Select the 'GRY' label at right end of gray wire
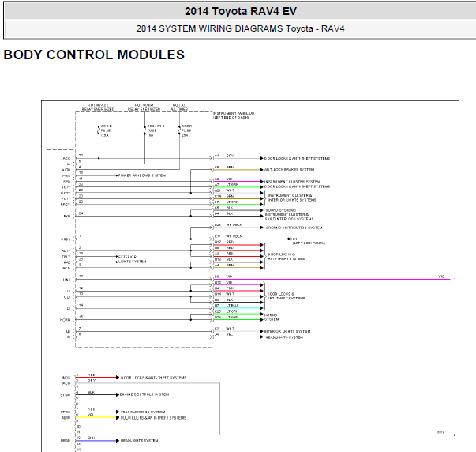 pyautogui.click(x=440, y=432)
